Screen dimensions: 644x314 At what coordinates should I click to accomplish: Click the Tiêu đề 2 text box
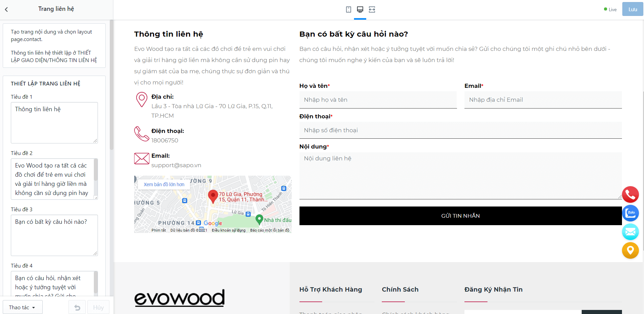(x=54, y=179)
